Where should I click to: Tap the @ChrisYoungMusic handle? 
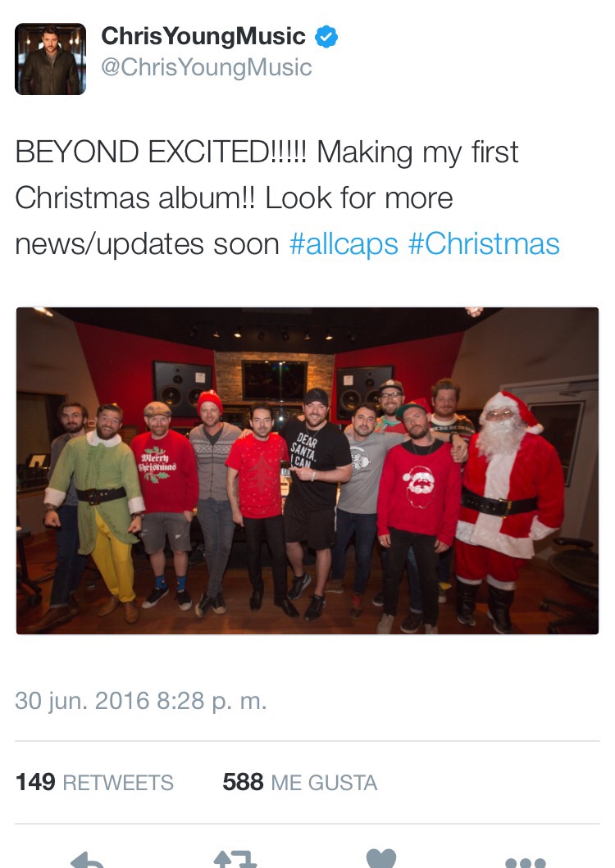click(206, 67)
